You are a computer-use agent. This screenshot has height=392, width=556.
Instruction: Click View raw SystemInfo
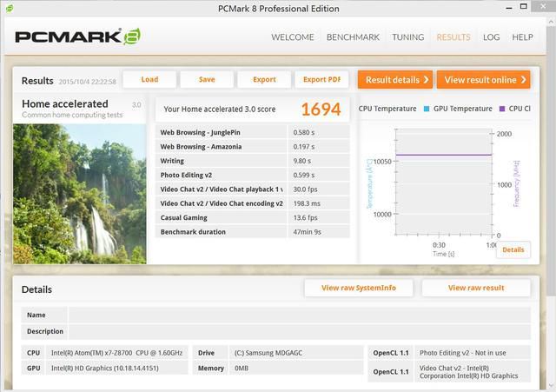click(359, 288)
